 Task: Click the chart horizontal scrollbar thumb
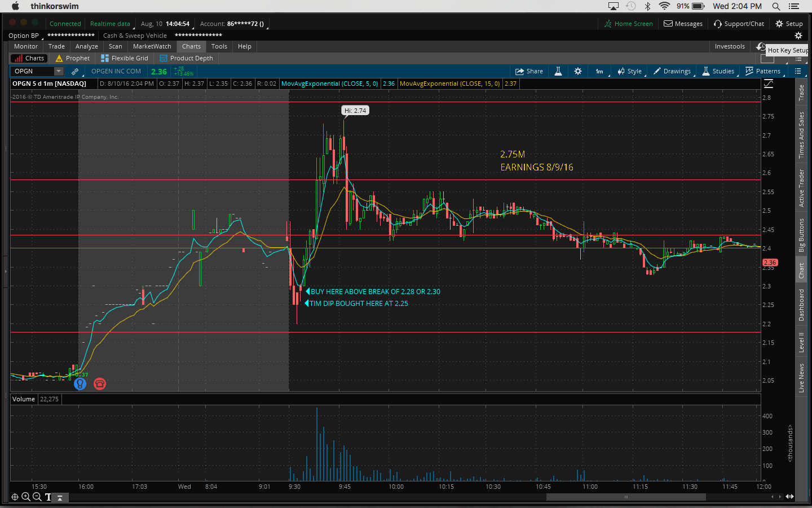626,497
